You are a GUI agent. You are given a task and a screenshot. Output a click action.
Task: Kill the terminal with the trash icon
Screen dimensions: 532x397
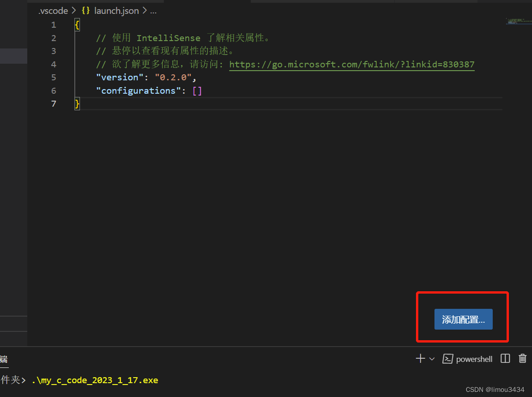point(522,359)
